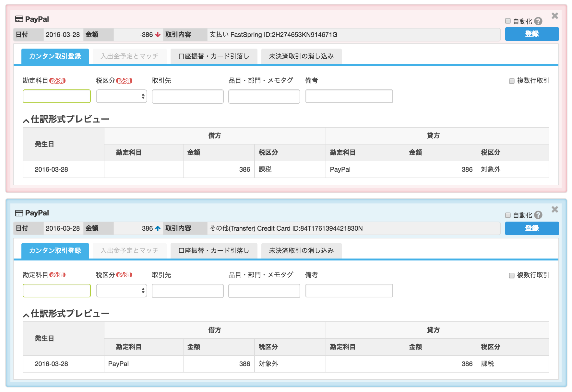Click 必須 badge next to 勘定科目 in Transfer Credit Card panel
This screenshot has height=392, width=572.
pos(57,275)
